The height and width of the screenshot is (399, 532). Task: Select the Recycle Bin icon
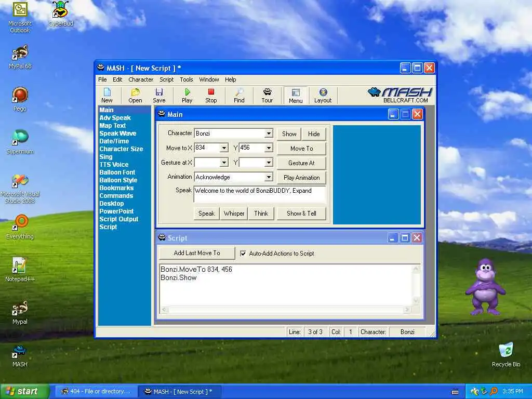tap(506, 354)
